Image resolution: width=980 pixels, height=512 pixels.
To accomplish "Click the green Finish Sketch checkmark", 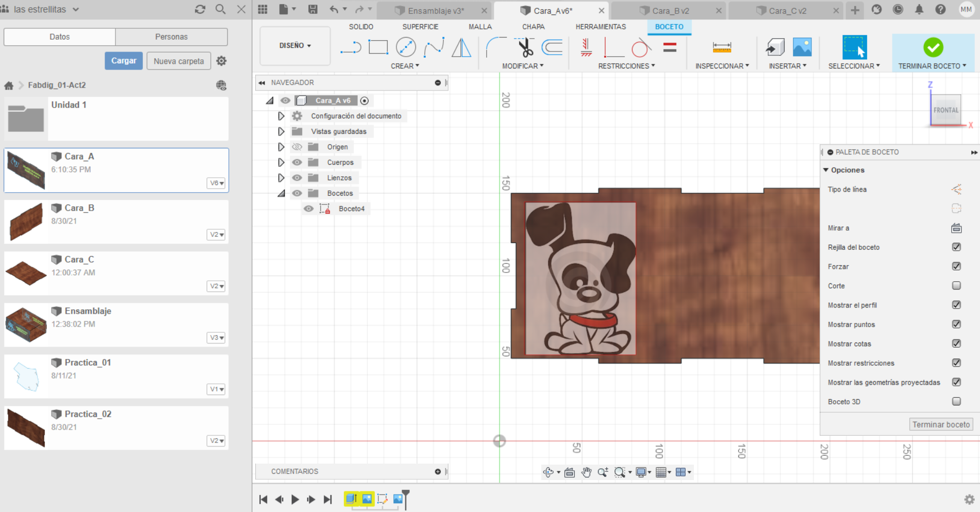I will [933, 47].
